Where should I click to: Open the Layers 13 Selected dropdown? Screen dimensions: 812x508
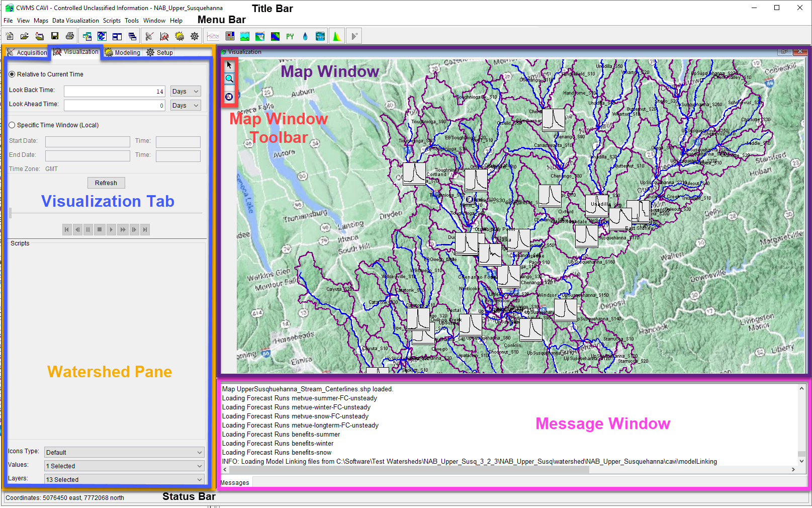click(x=124, y=479)
